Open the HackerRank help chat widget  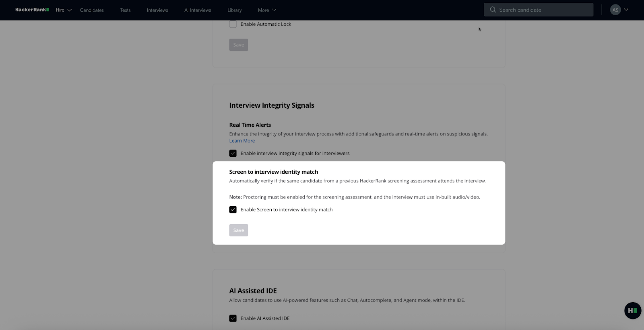pyautogui.click(x=633, y=311)
